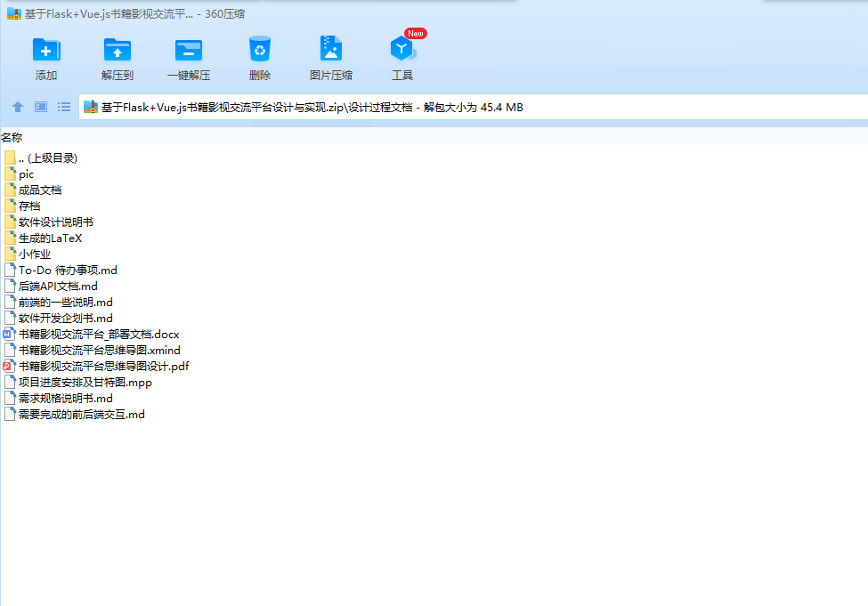This screenshot has width=868, height=606.
Task: Sort by the 名称 column header
Action: pos(12,137)
